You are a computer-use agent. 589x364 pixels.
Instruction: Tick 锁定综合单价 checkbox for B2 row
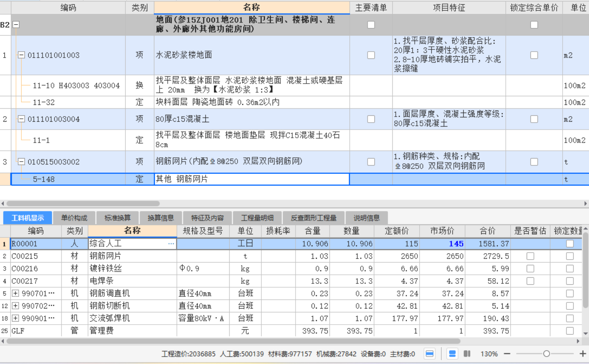click(x=534, y=25)
